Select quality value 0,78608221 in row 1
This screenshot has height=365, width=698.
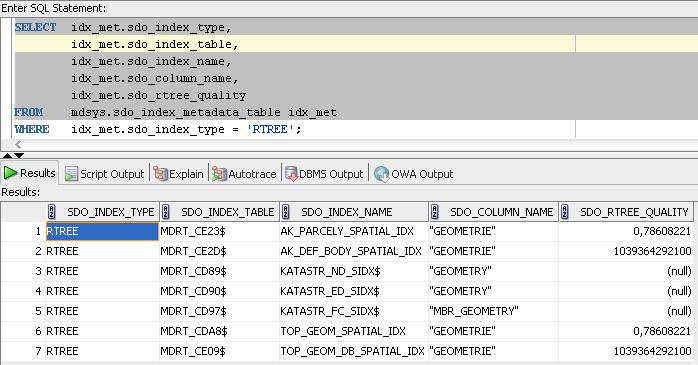(x=626, y=231)
